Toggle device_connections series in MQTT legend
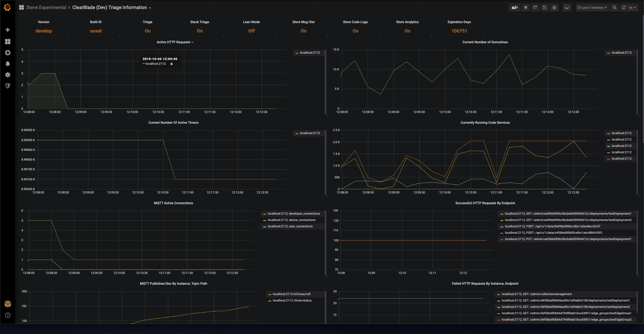Image resolution: width=644 pixels, height=334 pixels. [x=291, y=220]
